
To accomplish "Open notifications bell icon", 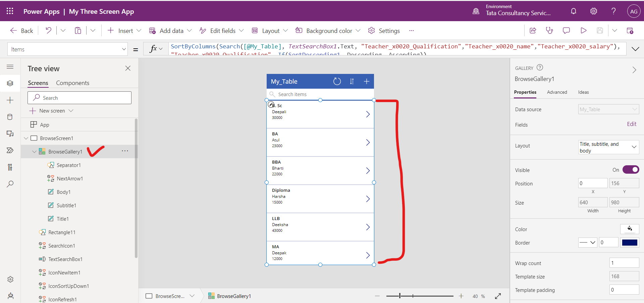I will [x=574, y=11].
